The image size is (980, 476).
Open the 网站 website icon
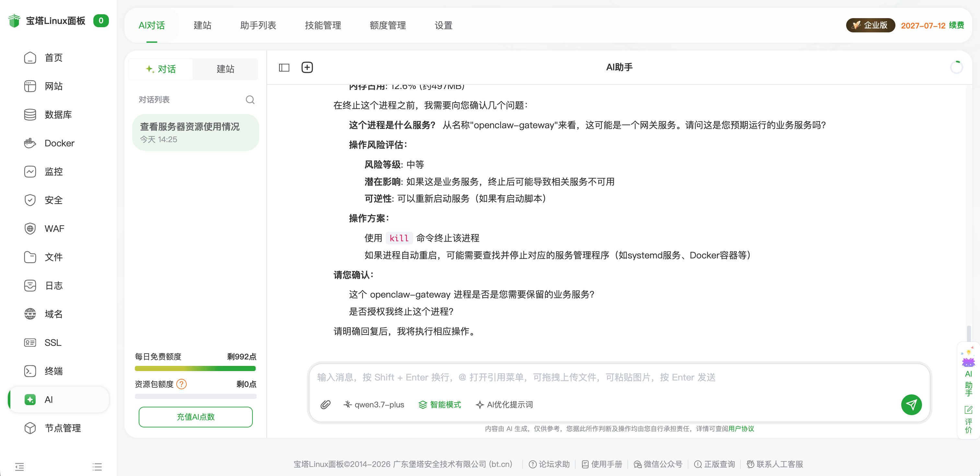(30, 86)
